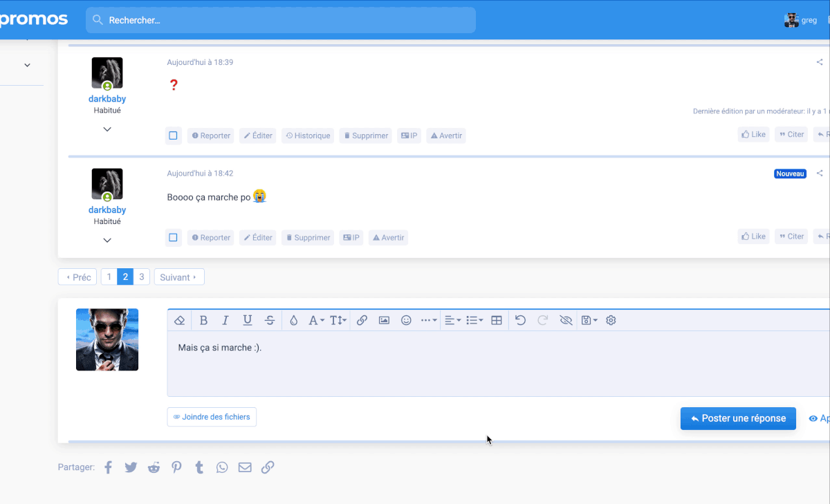Screen dimensions: 830x504
Task: Open the smilies emoji picker
Action: tap(407, 320)
